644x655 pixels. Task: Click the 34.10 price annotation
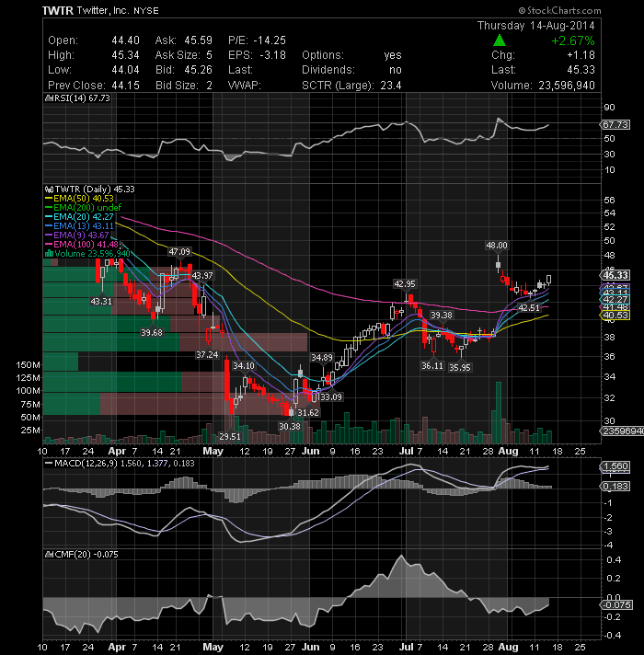click(x=244, y=366)
